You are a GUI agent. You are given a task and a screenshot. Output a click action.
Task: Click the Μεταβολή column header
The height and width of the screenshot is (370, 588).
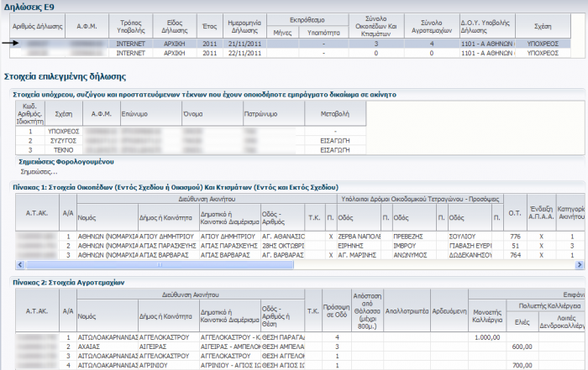pyautogui.click(x=334, y=113)
